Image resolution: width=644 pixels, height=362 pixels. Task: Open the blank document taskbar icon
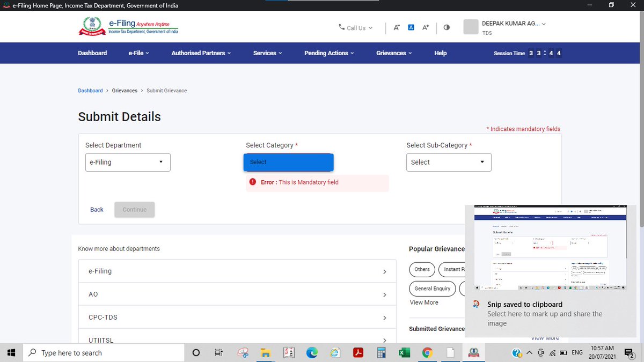450,352
